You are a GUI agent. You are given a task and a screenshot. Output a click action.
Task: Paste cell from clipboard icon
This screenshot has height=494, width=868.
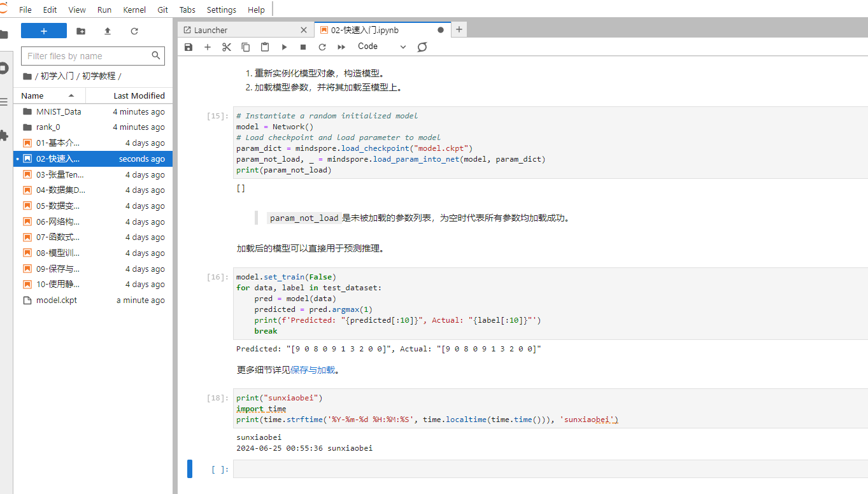tap(265, 46)
